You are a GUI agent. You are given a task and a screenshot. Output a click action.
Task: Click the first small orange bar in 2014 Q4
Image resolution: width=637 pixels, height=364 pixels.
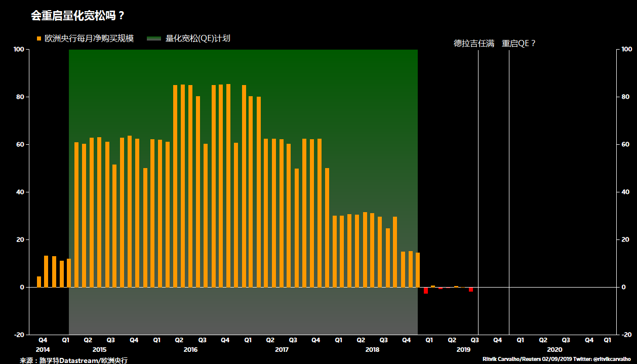pos(39,281)
